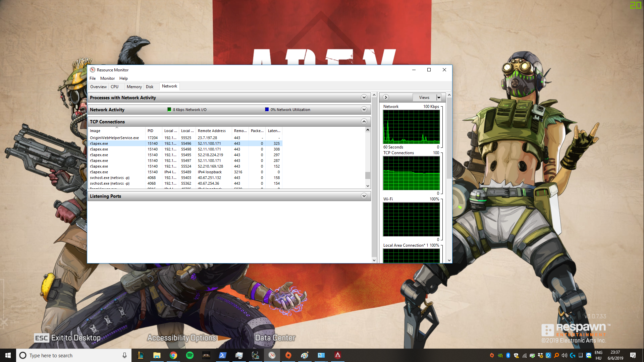
Task: Select svchost.exe row with remote 40.67.251.132
Action: pyautogui.click(x=185, y=178)
